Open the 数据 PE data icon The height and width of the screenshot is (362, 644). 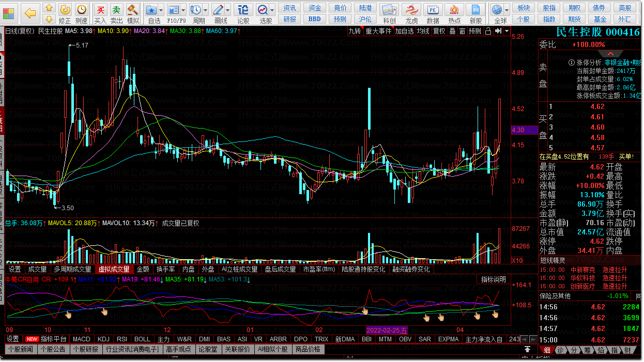coord(433,13)
